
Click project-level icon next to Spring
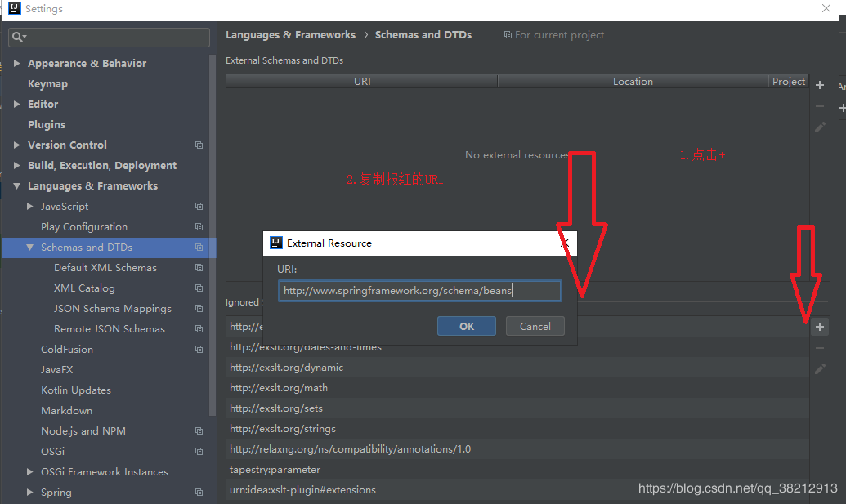click(x=199, y=492)
